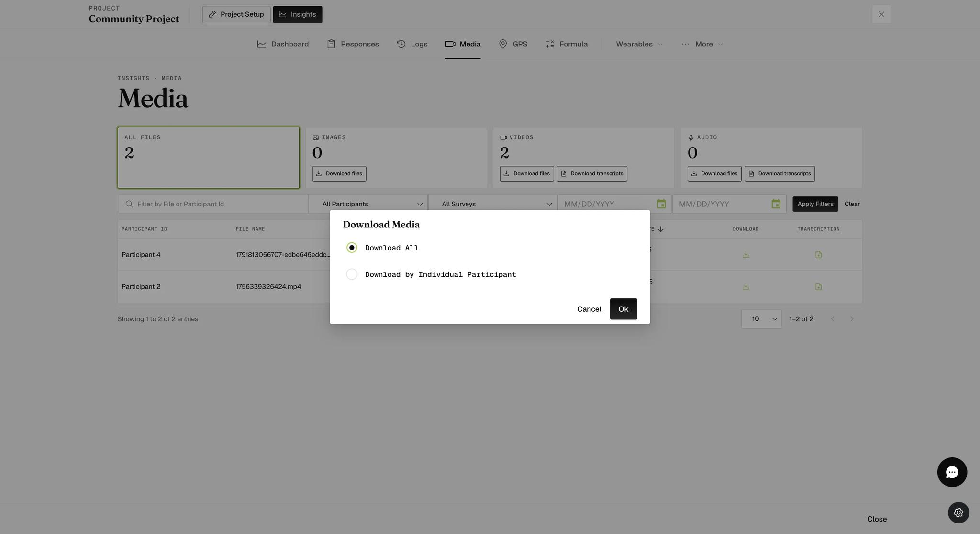This screenshot has width=980, height=534.
Task: Download files under Videos card
Action: [x=527, y=173]
